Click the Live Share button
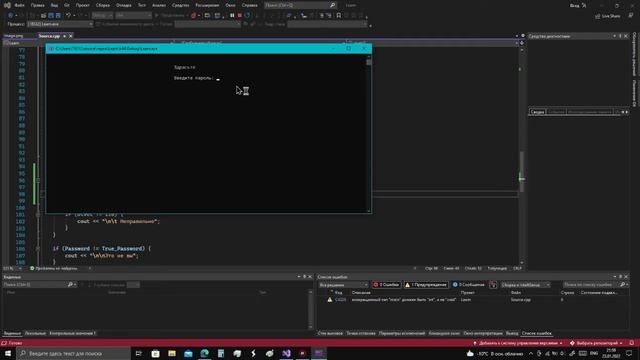Image resolution: width=640 pixels, height=360 pixels. 608,16
